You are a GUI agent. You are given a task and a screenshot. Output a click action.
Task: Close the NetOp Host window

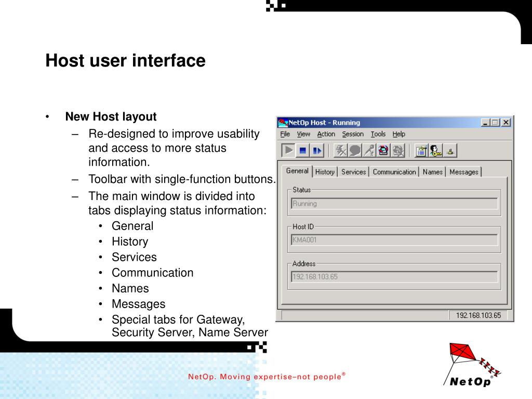coord(506,123)
